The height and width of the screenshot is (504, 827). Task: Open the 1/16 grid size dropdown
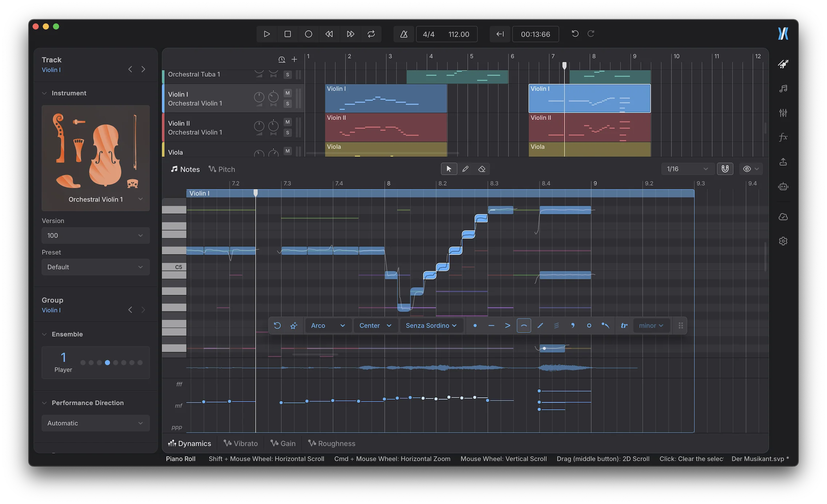687,169
